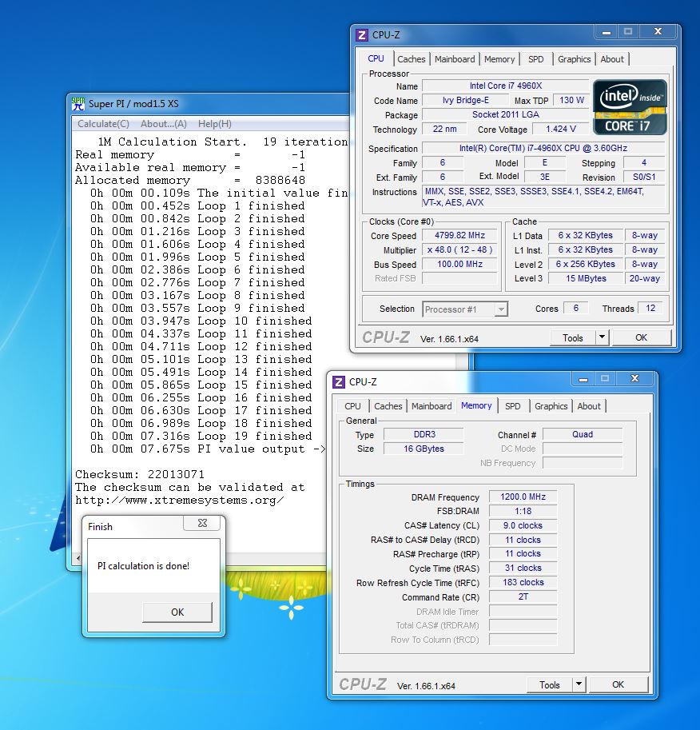Screen dimensions: 700x730
Task: Click the CPU-Z logo icon in the top window title bar
Action: [362, 35]
